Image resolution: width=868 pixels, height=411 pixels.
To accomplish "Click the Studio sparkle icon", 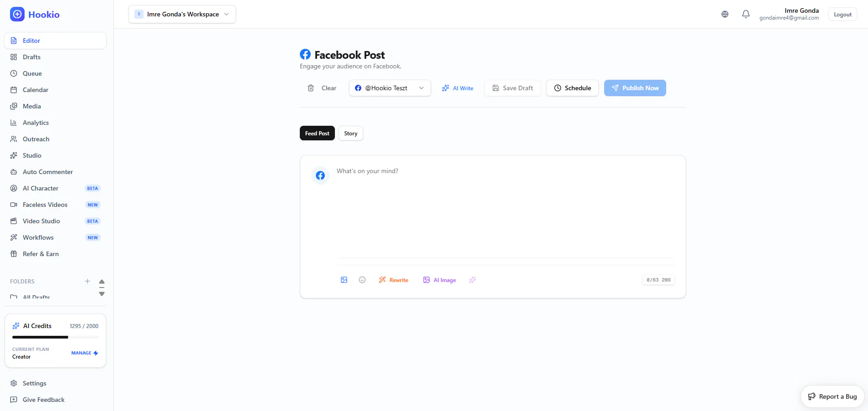I will 14,155.
